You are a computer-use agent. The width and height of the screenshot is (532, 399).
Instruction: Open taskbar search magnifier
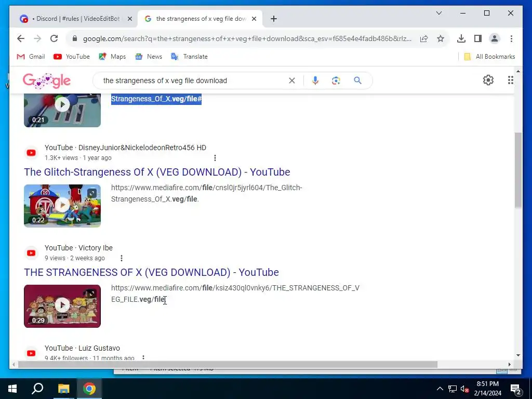point(37,389)
